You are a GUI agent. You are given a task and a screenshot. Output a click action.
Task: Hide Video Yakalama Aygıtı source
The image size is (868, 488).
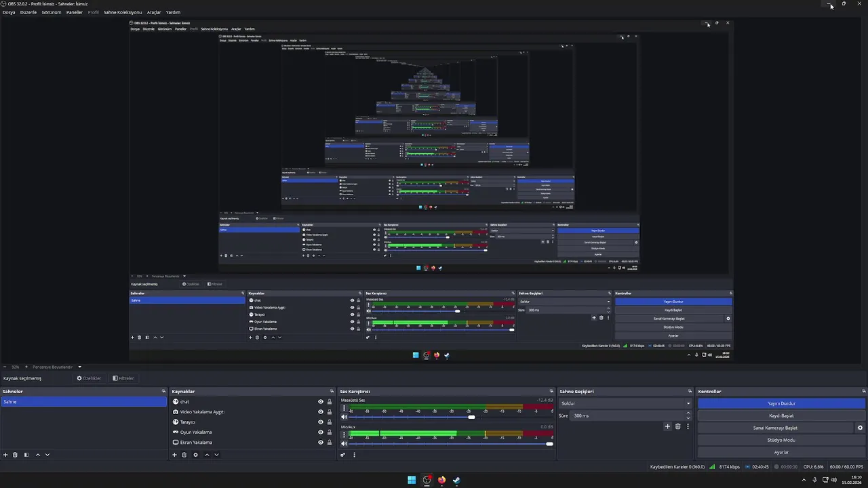click(x=321, y=412)
